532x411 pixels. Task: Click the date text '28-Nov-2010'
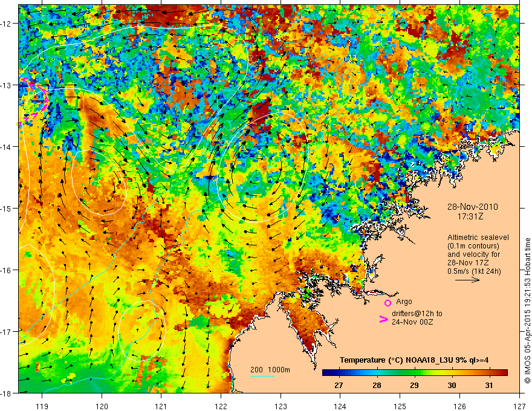point(472,207)
